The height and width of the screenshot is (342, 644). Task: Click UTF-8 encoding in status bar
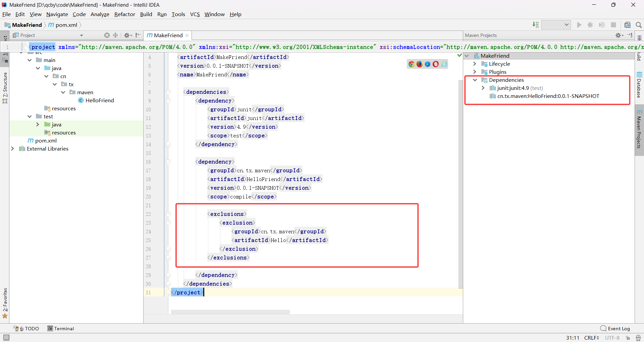(612, 338)
